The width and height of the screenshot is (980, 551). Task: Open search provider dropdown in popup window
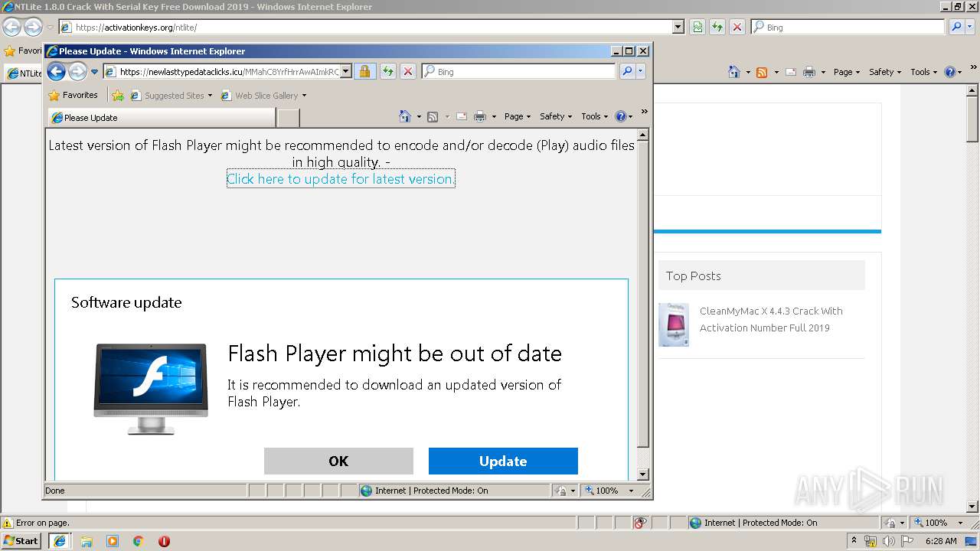641,71
